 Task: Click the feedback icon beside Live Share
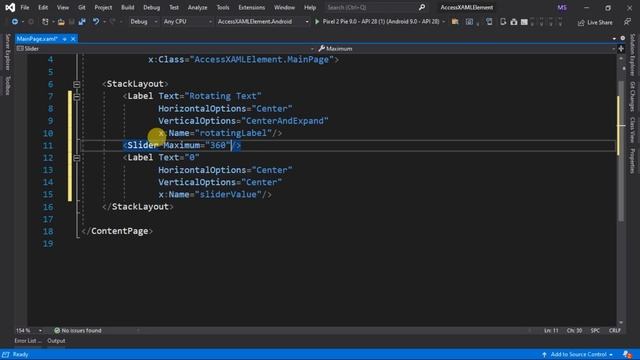pyautogui.click(x=627, y=22)
